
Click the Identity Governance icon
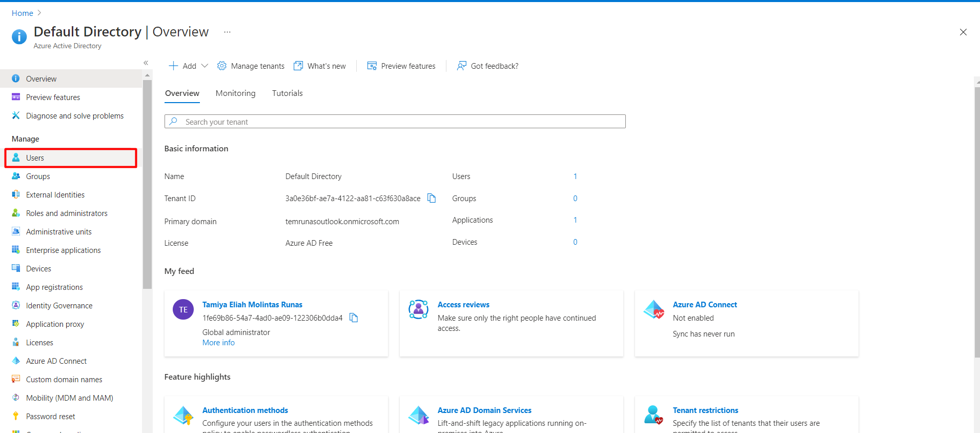(16, 305)
